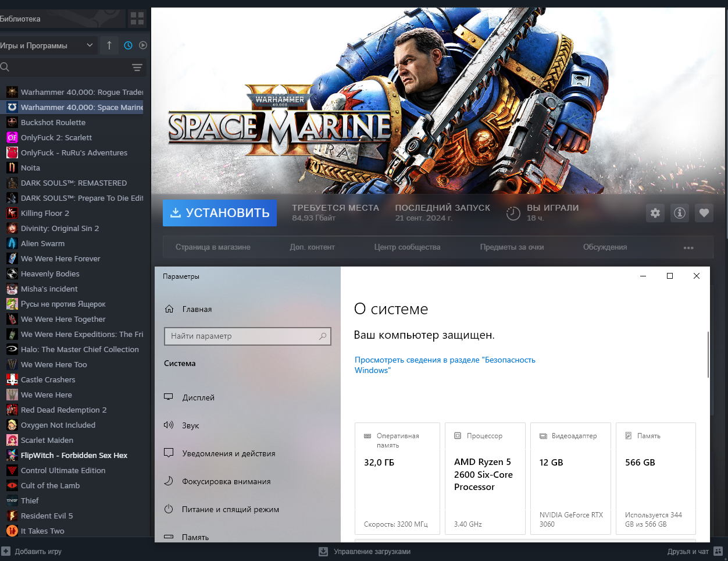Image resolution: width=728 pixels, height=561 pixels.
Task: Open Страница в магазине tab
Action: [x=213, y=247]
